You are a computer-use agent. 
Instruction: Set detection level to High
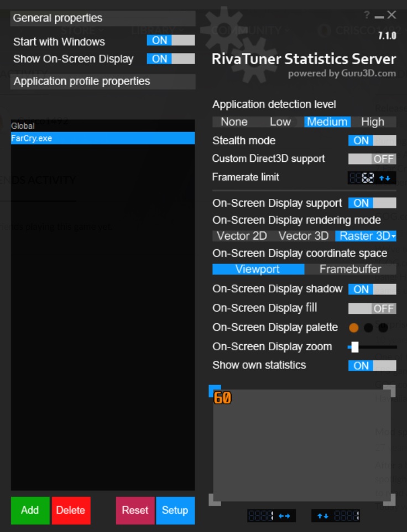point(373,122)
